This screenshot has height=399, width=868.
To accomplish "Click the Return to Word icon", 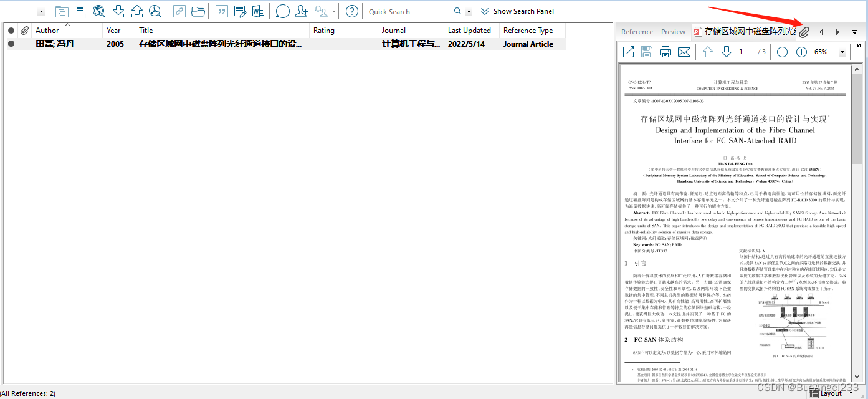I will (x=259, y=11).
